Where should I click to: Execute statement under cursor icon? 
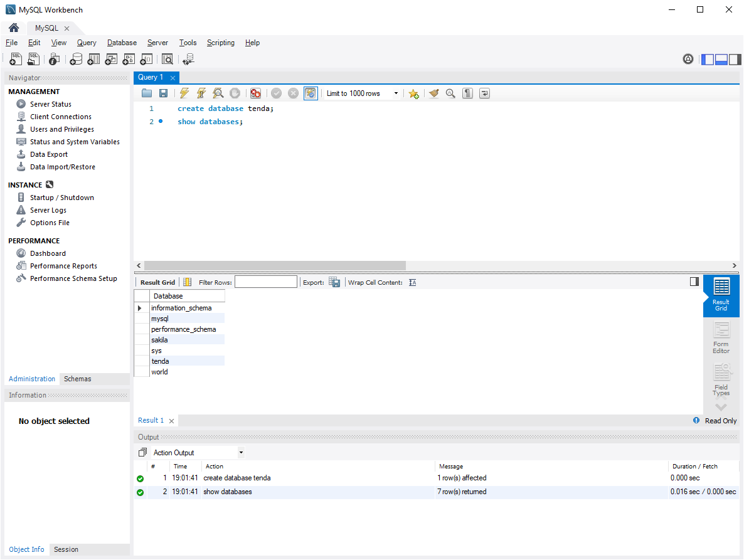[201, 93]
